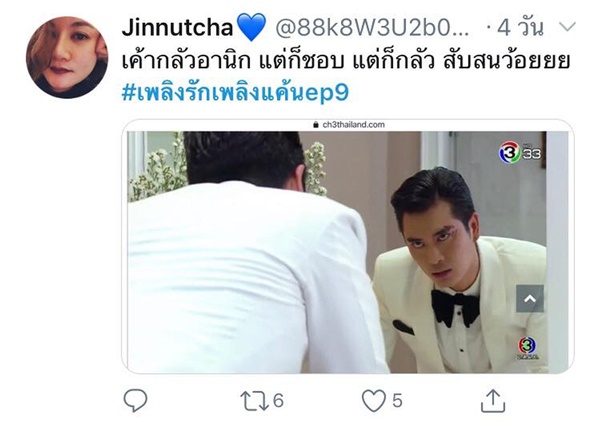Like the tweet with the heart icon
600x426 pixels.
pyautogui.click(x=374, y=400)
